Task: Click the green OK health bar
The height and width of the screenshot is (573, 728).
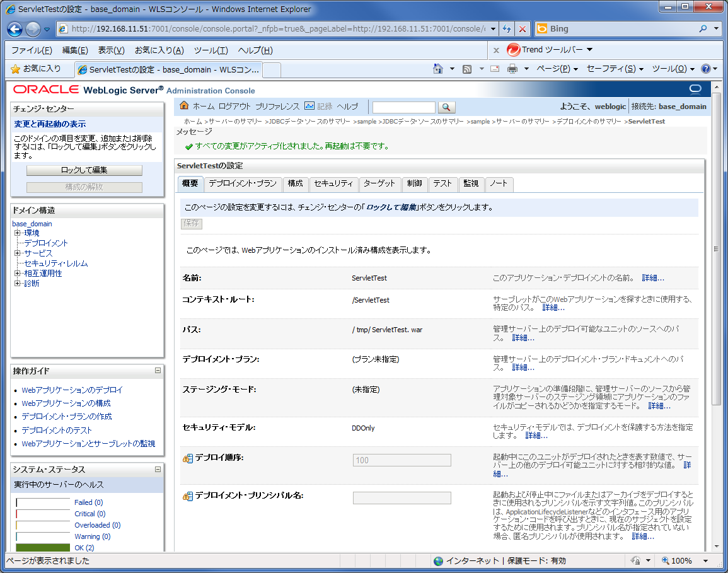Action: click(x=43, y=548)
